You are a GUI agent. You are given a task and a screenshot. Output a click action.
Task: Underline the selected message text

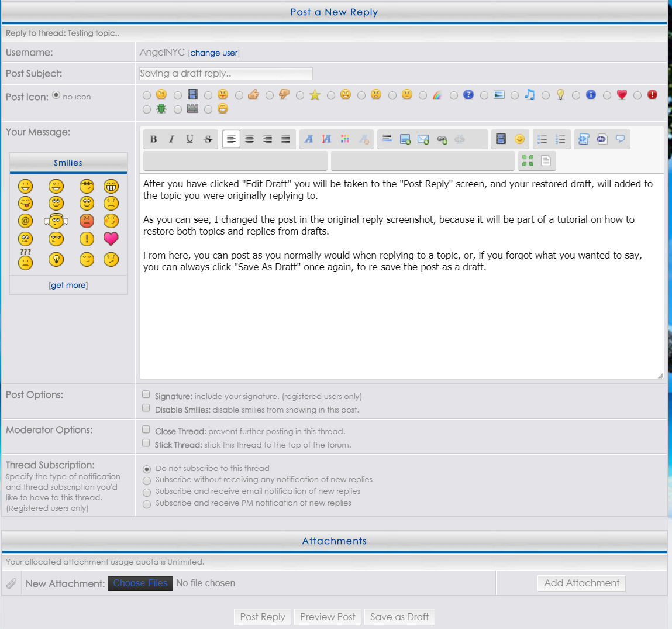189,139
